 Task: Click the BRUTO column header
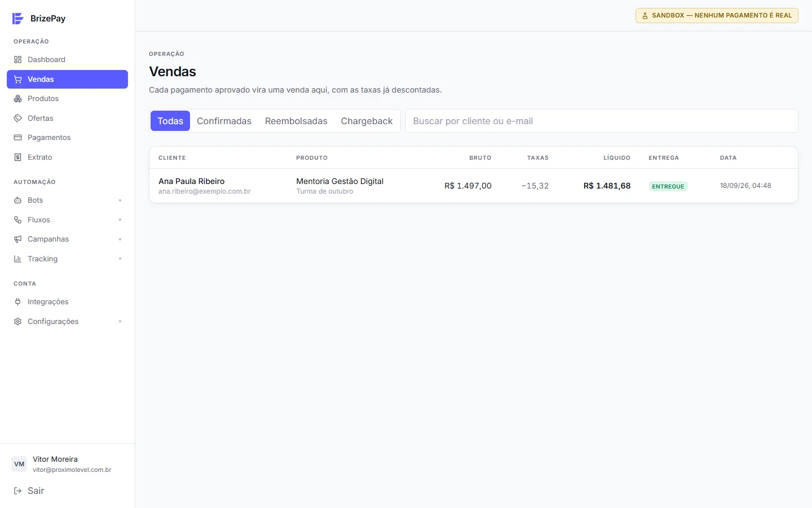pos(480,158)
